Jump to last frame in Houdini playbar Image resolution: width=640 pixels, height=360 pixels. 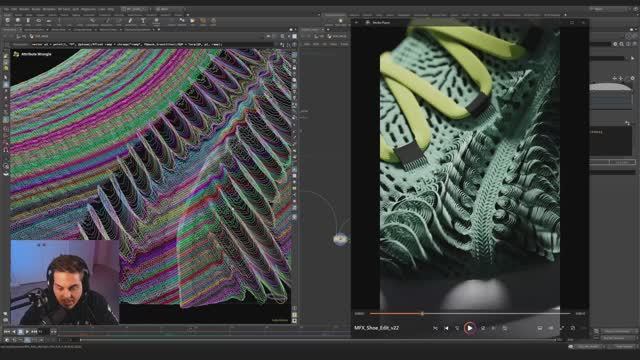click(34, 332)
